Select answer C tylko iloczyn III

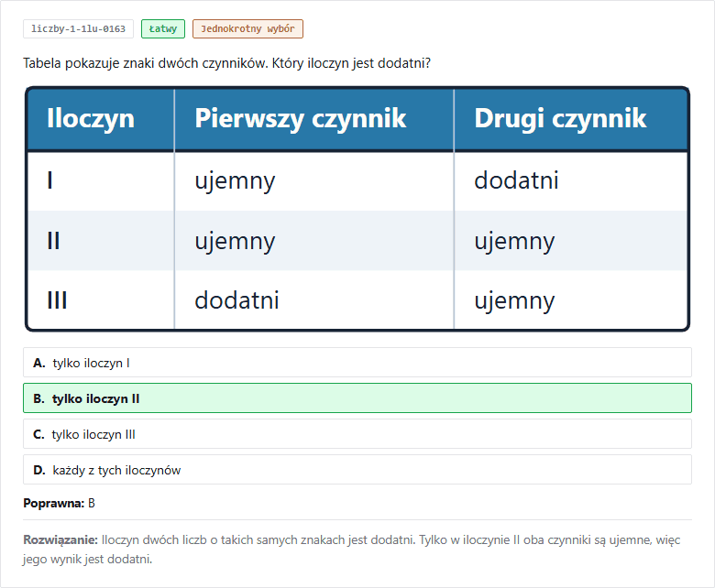pos(357,433)
